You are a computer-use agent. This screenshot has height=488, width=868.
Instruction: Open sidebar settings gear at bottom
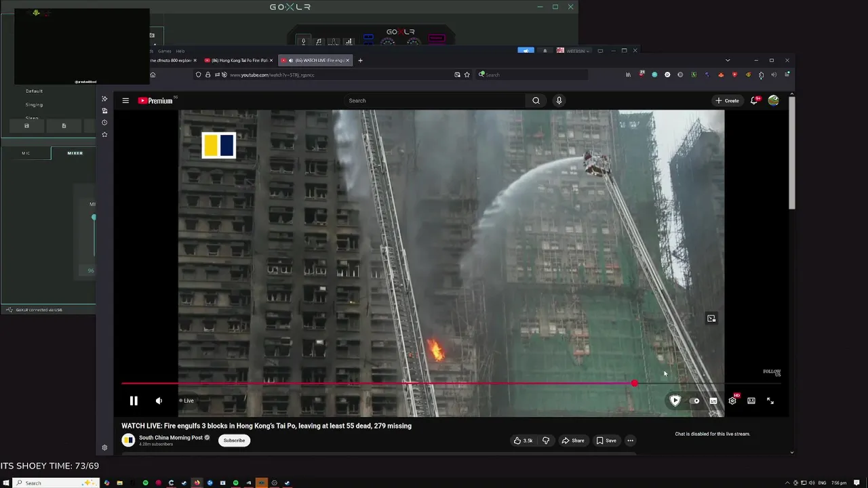[104, 447]
